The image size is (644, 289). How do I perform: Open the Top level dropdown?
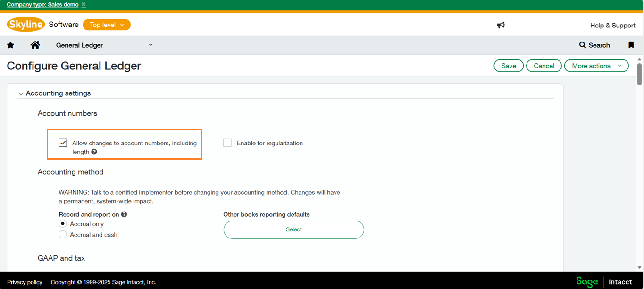(x=107, y=25)
